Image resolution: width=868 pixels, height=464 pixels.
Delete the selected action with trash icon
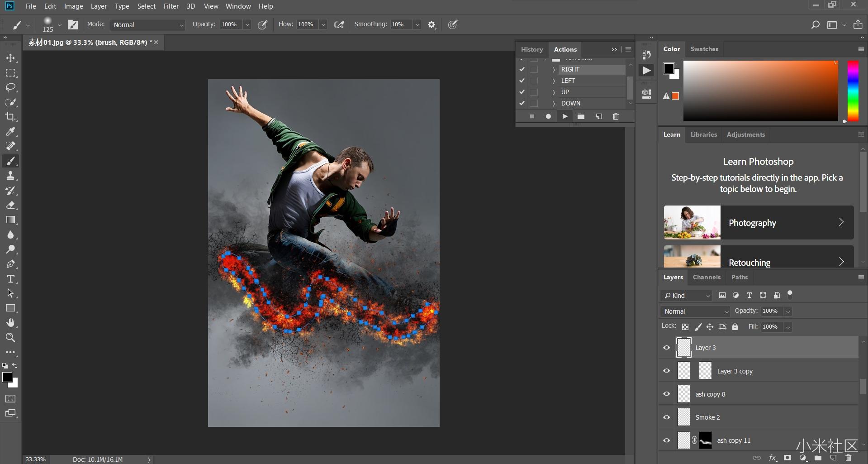pyautogui.click(x=616, y=116)
